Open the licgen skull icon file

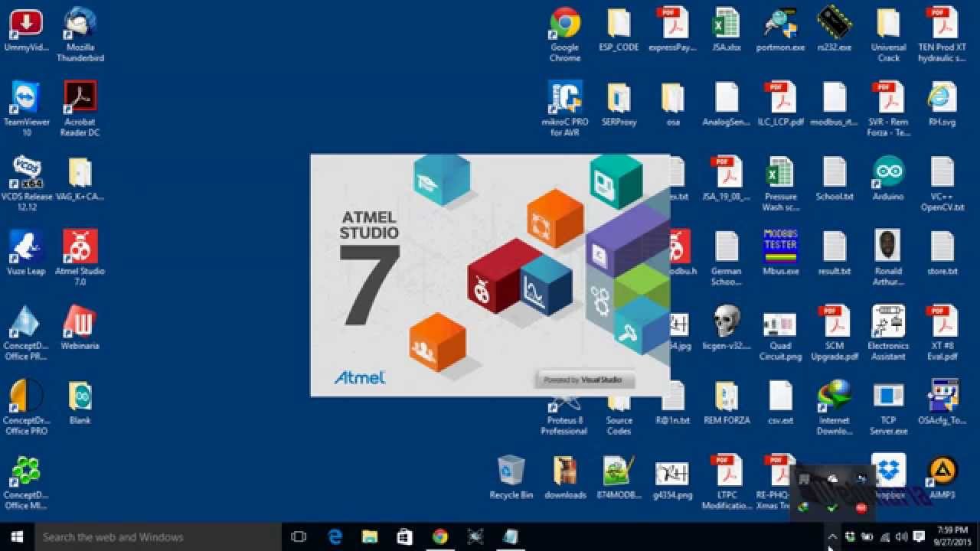[726, 328]
